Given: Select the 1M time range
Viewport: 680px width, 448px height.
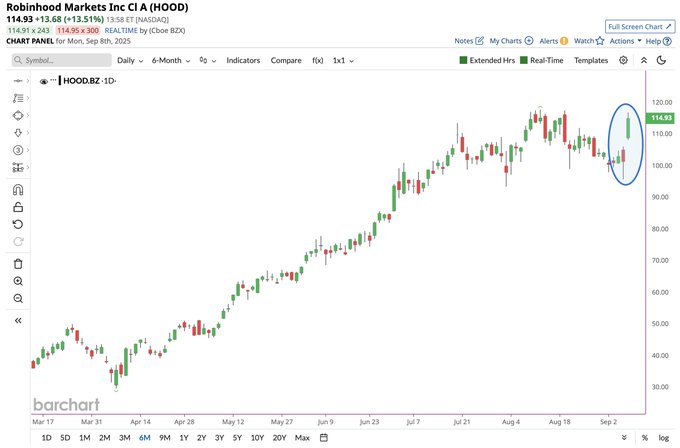Looking at the screenshot, I should coord(85,438).
